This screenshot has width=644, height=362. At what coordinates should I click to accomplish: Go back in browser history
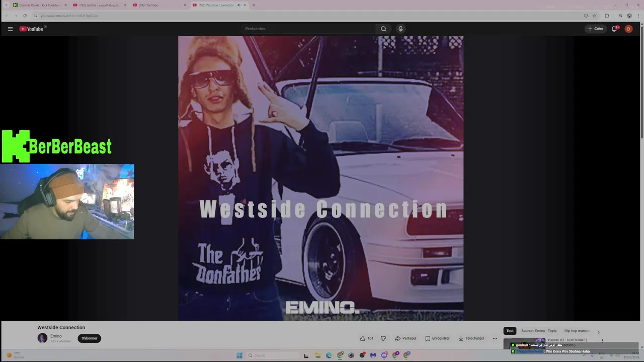pos(7,16)
